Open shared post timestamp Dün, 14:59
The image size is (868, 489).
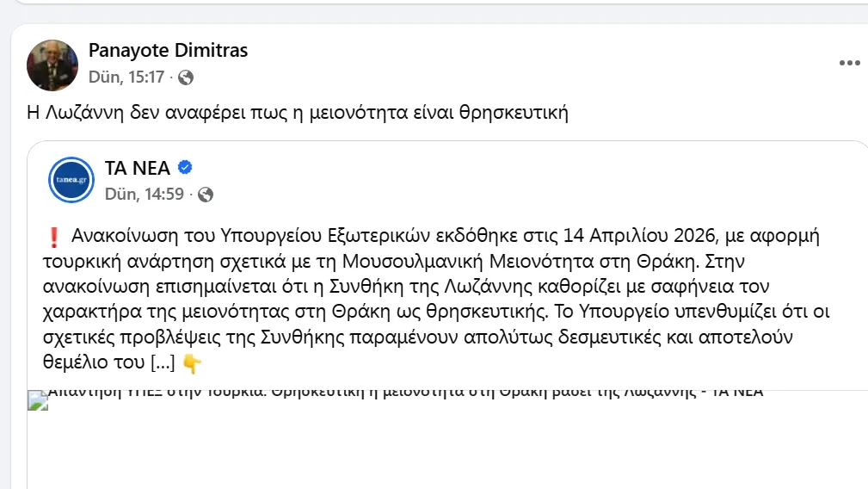pos(144,195)
